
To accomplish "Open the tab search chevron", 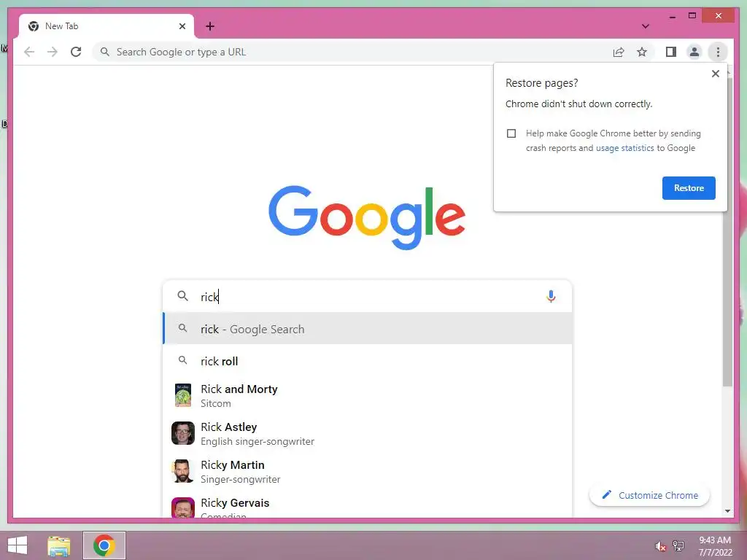I will [645, 26].
